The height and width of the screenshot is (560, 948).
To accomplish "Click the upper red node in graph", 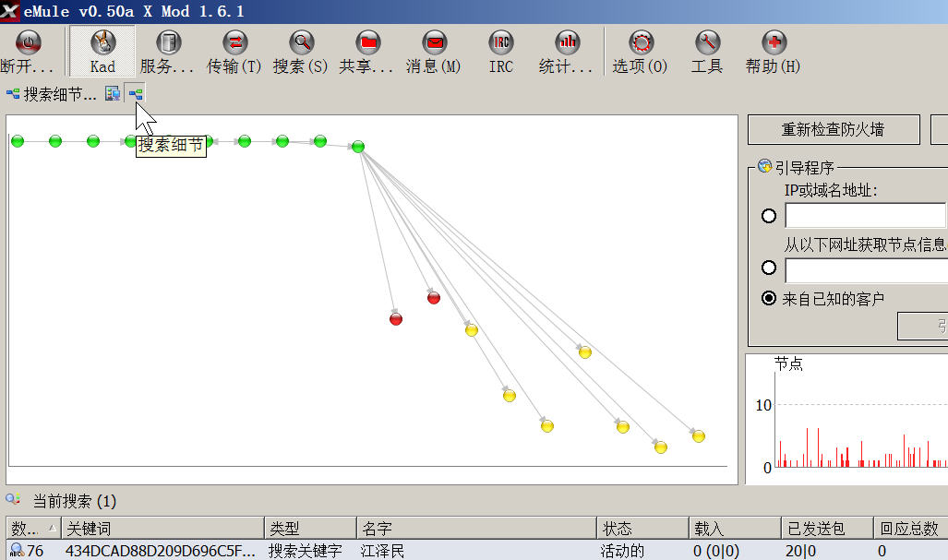I will 434,297.
